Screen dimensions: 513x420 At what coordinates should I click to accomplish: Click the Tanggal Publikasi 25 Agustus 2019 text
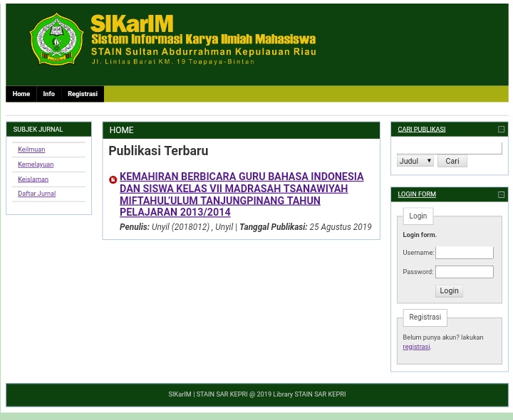click(306, 227)
